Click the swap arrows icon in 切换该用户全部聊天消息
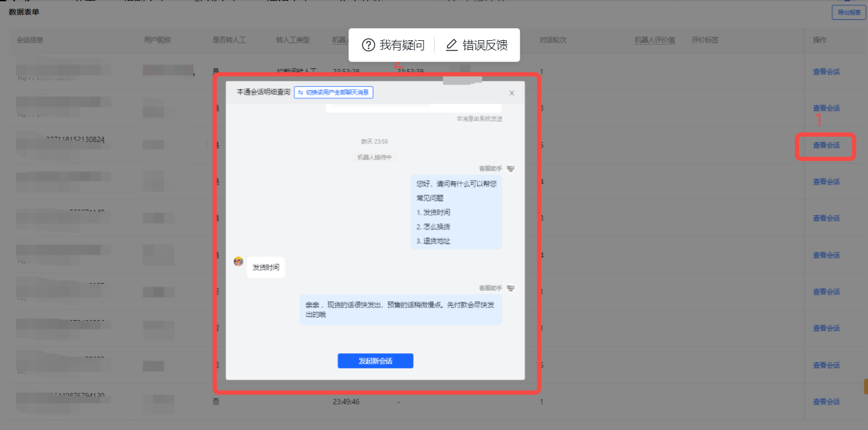This screenshot has height=430, width=868. pos(301,93)
